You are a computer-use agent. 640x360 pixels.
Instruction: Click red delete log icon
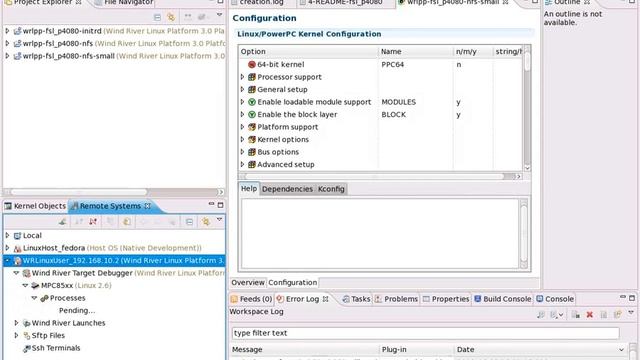coord(589,315)
